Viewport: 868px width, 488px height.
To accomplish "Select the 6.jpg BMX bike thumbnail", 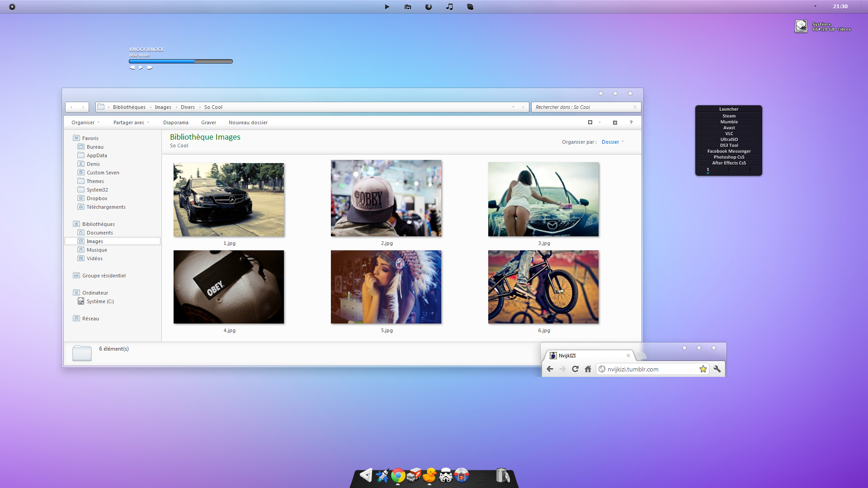I will (543, 287).
